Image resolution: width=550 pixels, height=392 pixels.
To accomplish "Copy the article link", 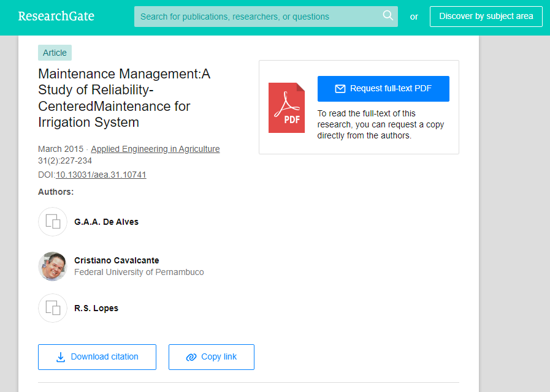I will (x=212, y=357).
